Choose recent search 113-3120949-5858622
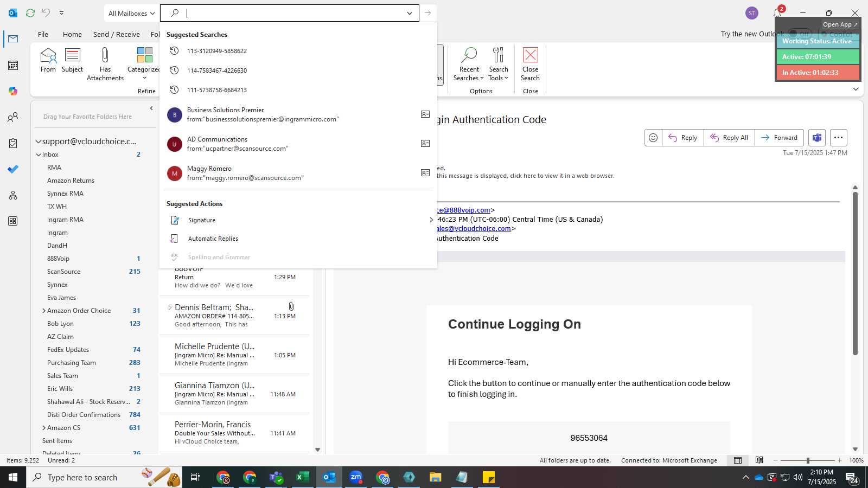868x488 pixels. [x=298, y=51]
